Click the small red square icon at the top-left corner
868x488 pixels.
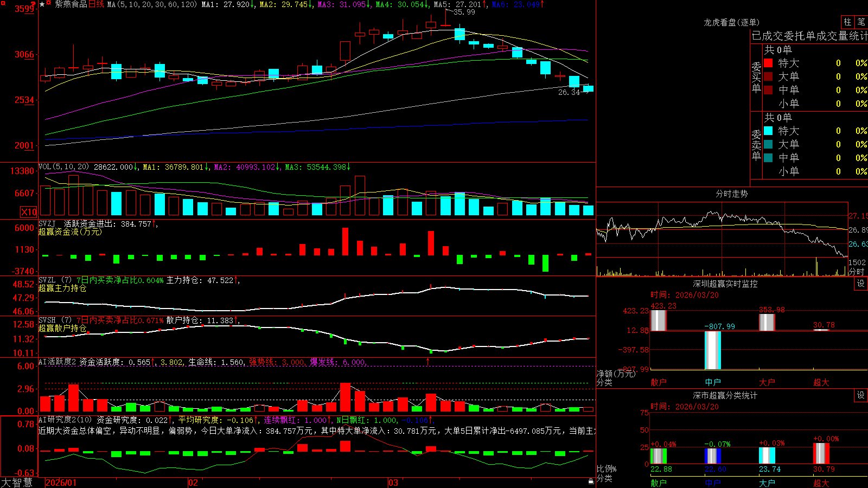click(2, 2)
